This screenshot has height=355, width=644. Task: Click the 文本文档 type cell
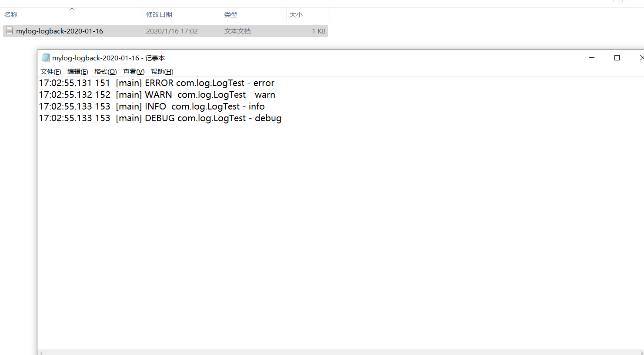tap(237, 31)
